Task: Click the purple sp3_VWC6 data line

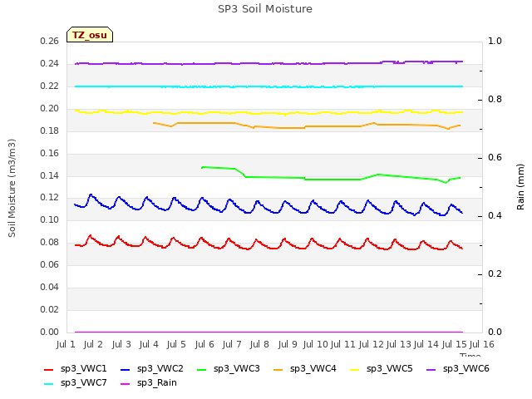Action: 268,63
